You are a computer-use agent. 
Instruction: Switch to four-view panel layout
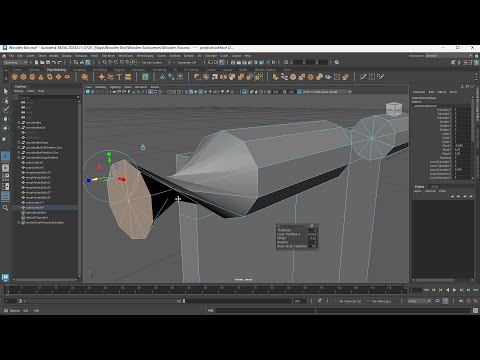pos(6,177)
